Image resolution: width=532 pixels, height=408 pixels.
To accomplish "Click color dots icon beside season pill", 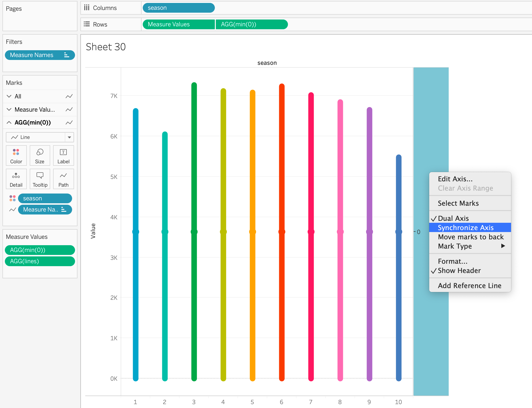I will coord(12,198).
